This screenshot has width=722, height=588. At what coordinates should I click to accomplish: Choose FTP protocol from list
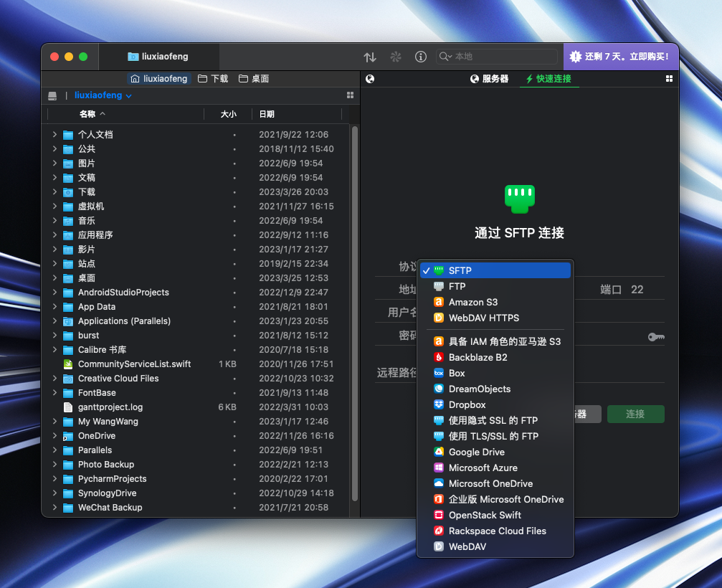coord(495,286)
